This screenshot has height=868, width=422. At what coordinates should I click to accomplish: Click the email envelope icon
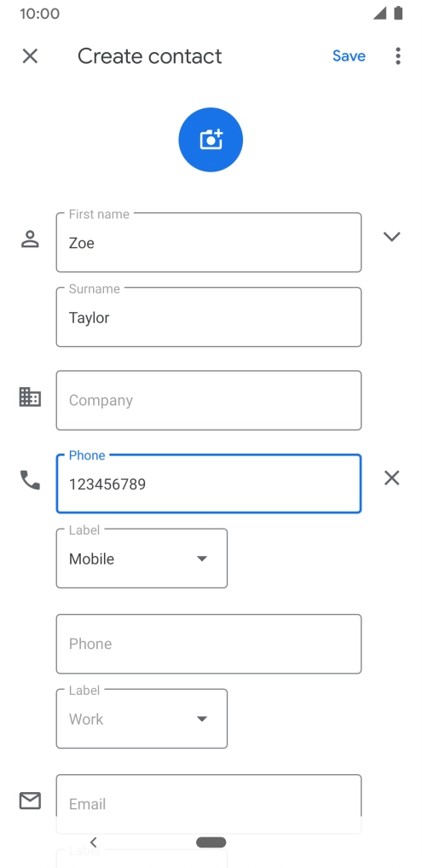(x=30, y=801)
